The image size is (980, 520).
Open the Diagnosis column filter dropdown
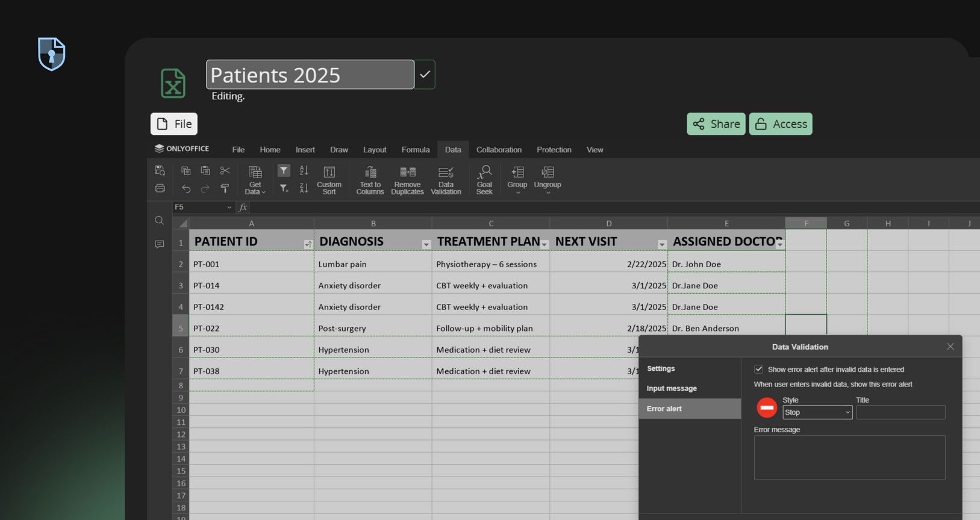[x=426, y=244]
